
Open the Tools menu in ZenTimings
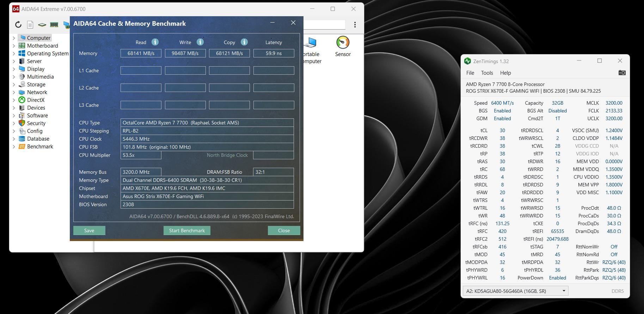coord(487,73)
